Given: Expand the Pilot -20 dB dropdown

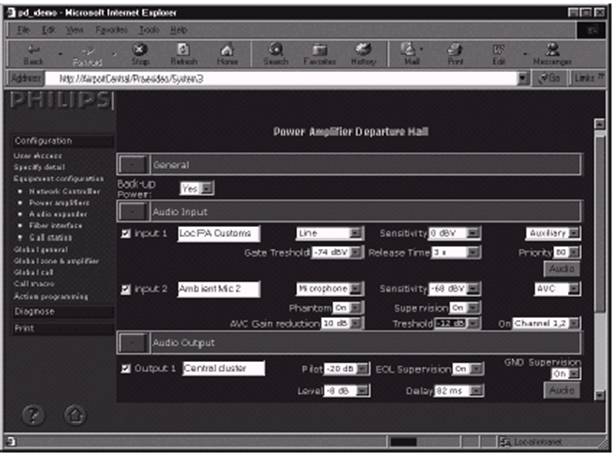Looking at the screenshot, I should pos(347,369).
